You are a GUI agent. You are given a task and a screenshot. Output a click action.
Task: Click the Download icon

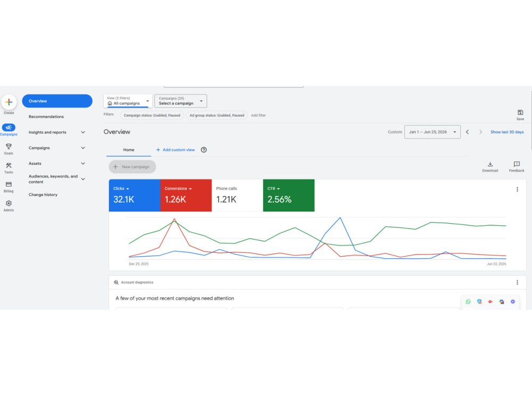coord(490,164)
